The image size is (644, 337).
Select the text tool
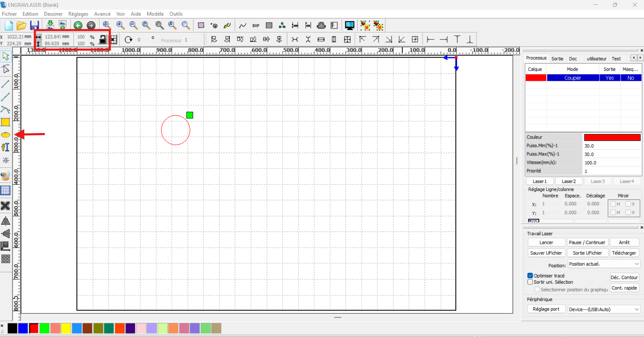[5, 147]
